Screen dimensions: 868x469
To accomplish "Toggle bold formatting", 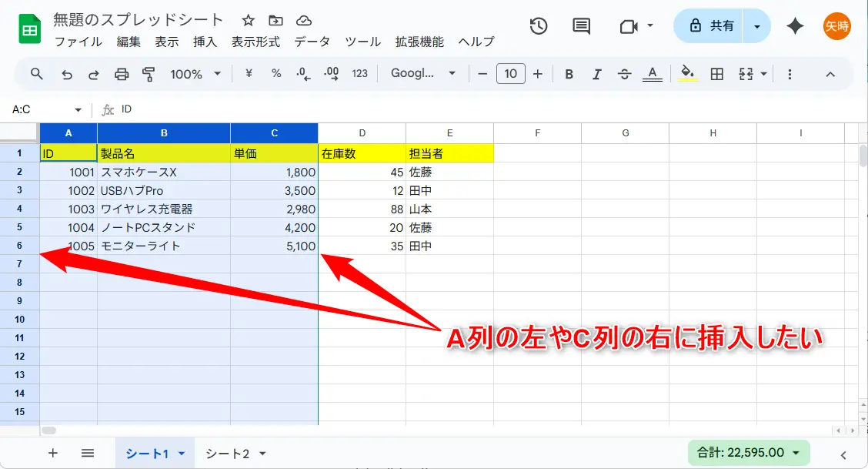I will [569, 74].
